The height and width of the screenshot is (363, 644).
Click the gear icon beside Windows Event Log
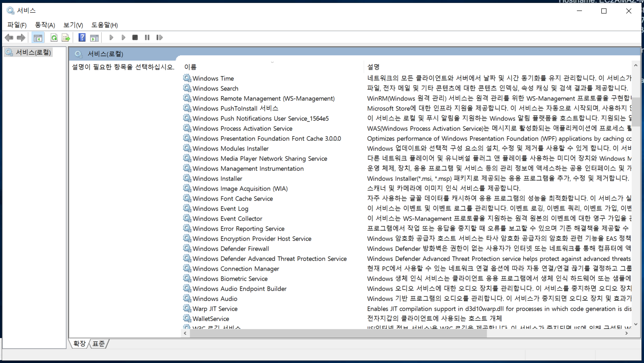pyautogui.click(x=187, y=208)
